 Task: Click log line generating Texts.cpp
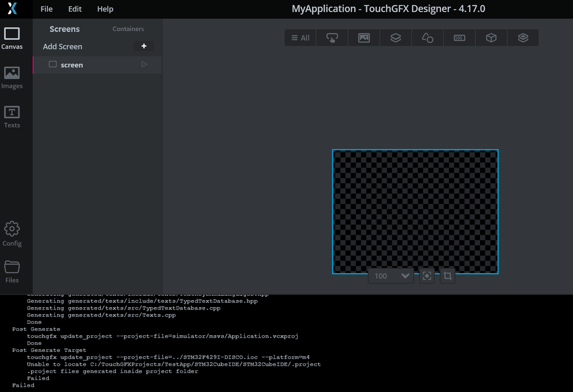101,315
